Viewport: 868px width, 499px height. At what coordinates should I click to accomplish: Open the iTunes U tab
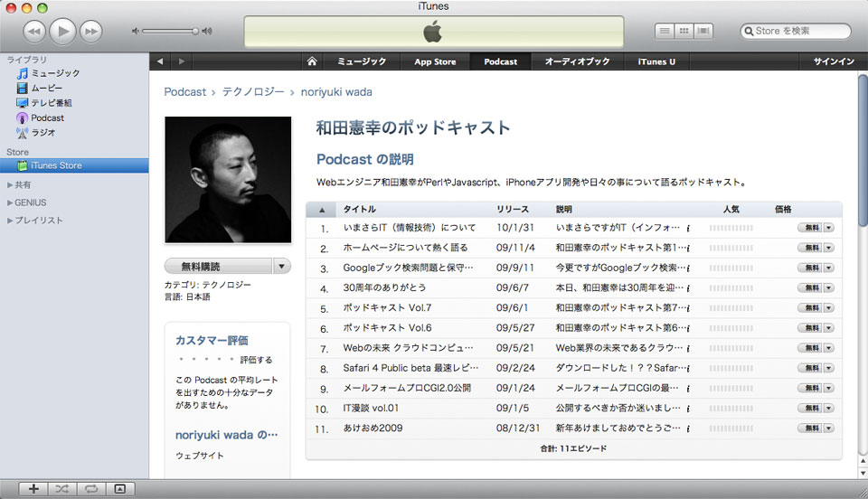click(656, 61)
